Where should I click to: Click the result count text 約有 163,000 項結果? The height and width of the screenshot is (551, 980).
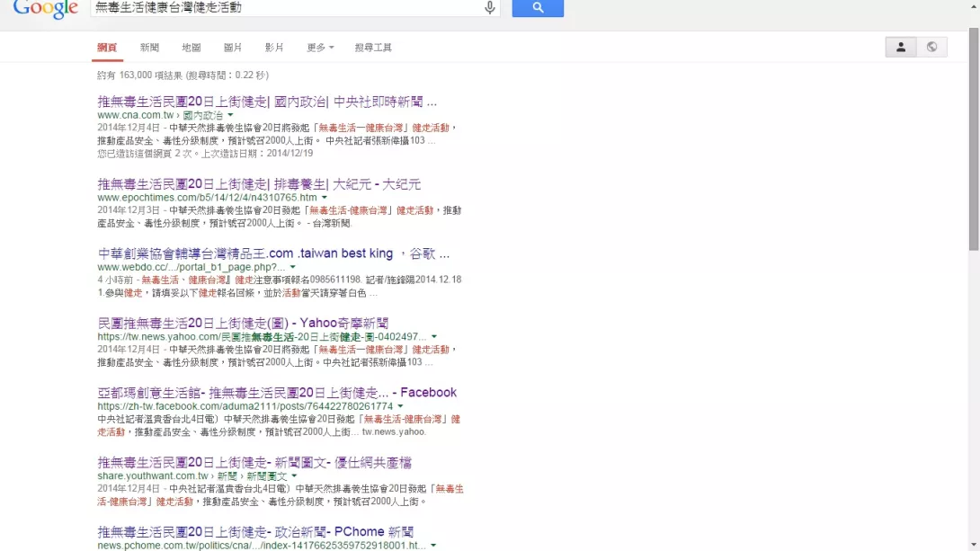[140, 75]
